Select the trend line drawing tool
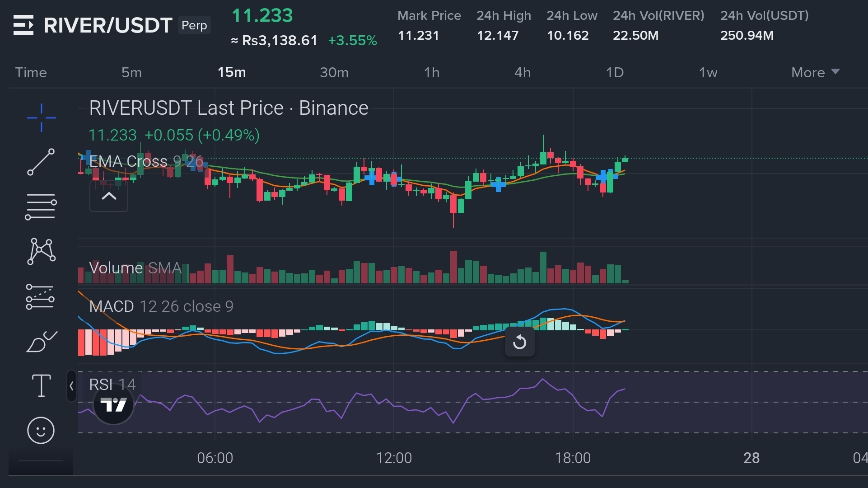This screenshot has height=488, width=868. point(41,162)
